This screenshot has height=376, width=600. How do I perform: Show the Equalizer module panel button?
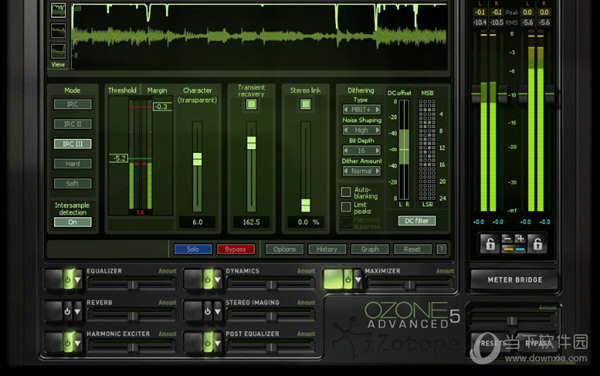pyautogui.click(x=54, y=280)
